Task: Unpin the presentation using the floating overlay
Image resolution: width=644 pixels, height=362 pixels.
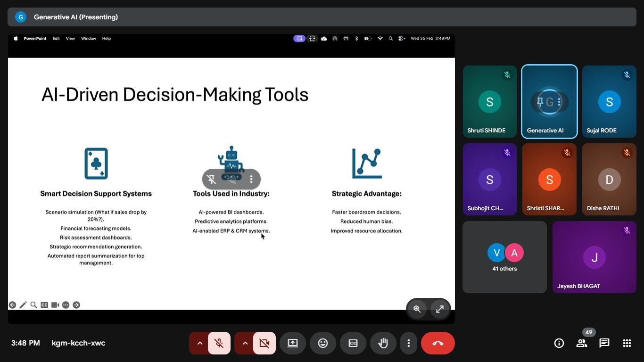Action: [211, 179]
